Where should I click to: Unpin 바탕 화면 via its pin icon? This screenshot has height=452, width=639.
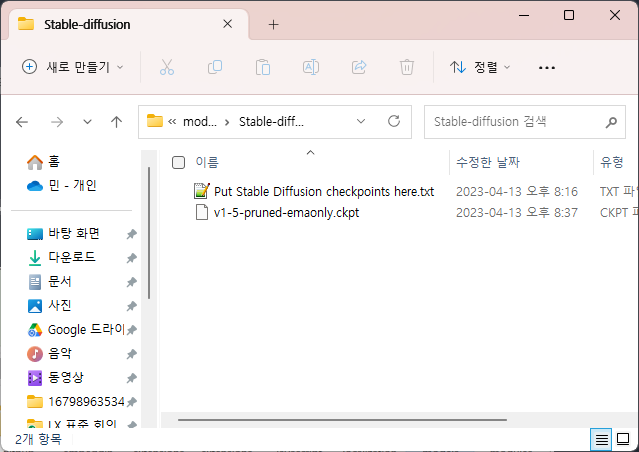click(x=131, y=234)
